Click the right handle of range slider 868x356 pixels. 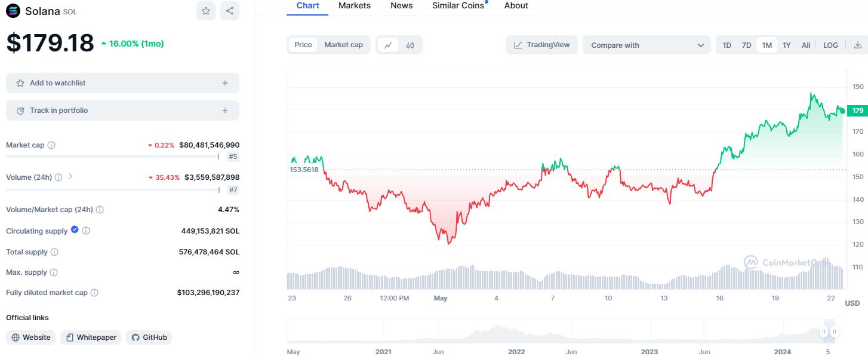(835, 332)
